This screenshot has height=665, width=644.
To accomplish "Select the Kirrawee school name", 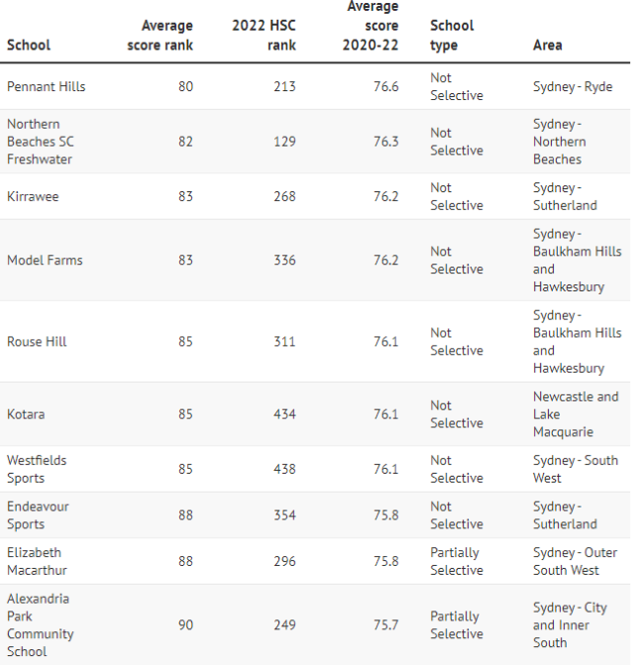I will 33,196.
